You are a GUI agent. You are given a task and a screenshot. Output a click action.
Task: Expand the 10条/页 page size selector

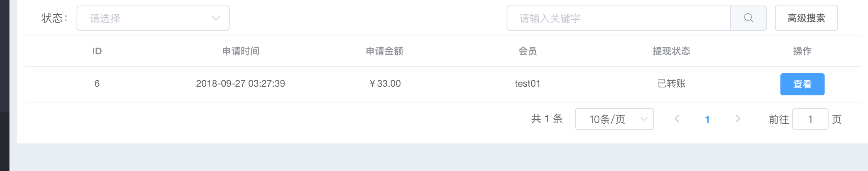[614, 119]
